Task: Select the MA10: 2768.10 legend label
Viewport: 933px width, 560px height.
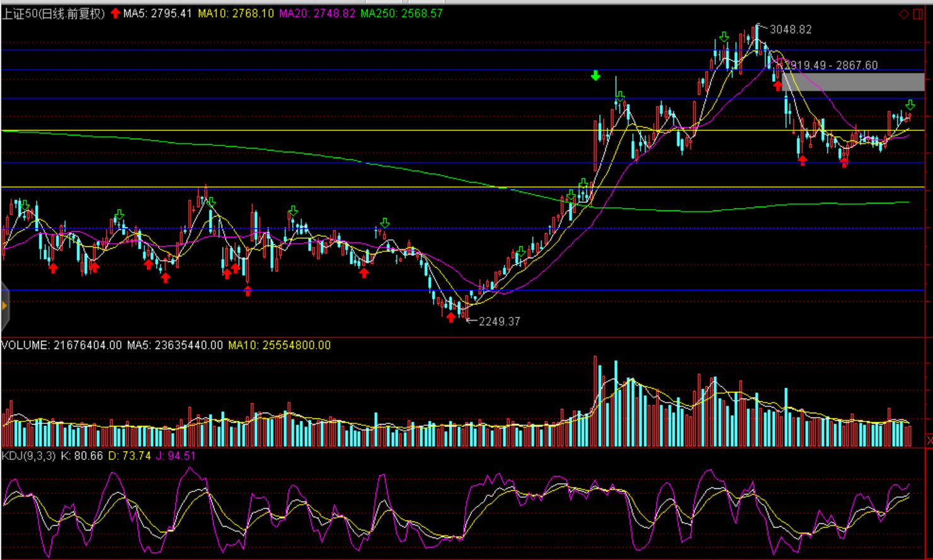Action: [x=236, y=13]
